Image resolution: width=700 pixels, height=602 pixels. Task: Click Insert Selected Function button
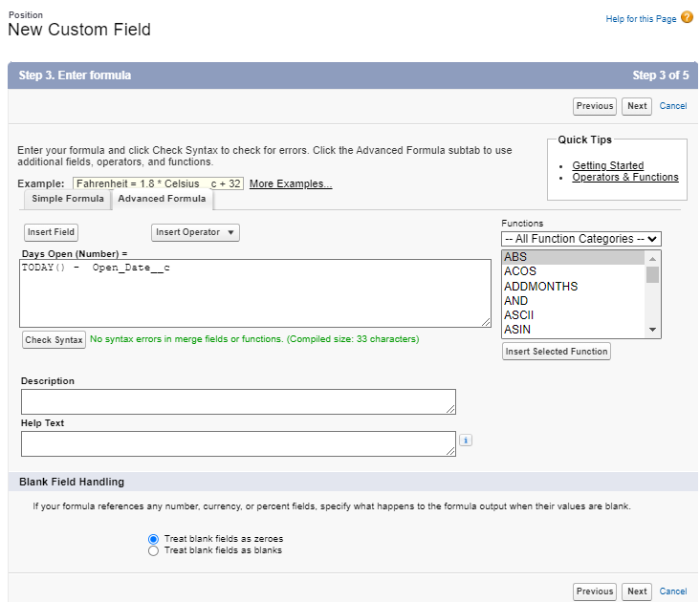pos(556,352)
